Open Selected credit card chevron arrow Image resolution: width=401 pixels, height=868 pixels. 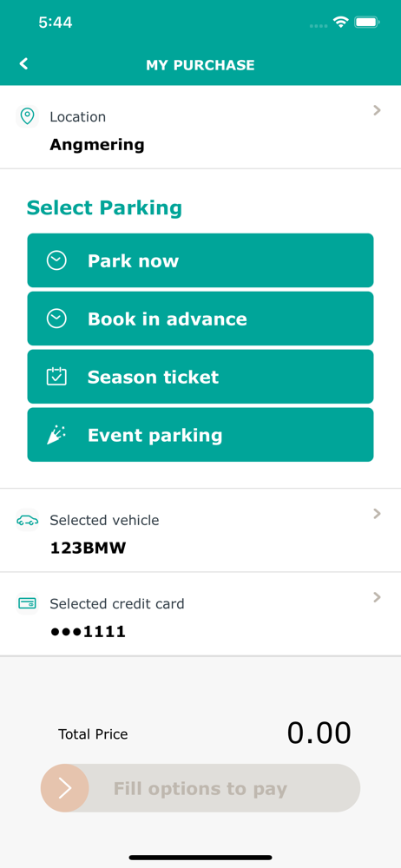point(378,597)
